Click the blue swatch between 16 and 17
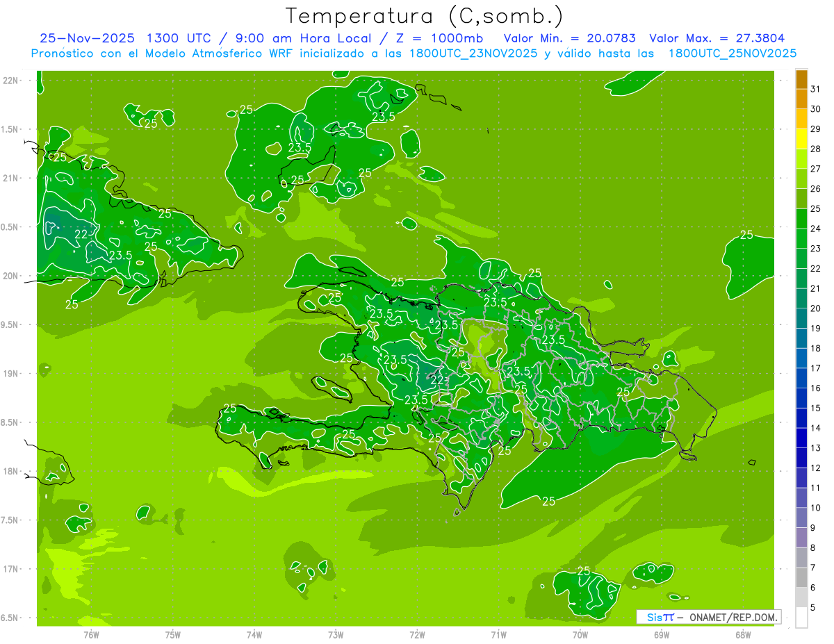Screen dimensions: 834x644 click(801, 379)
